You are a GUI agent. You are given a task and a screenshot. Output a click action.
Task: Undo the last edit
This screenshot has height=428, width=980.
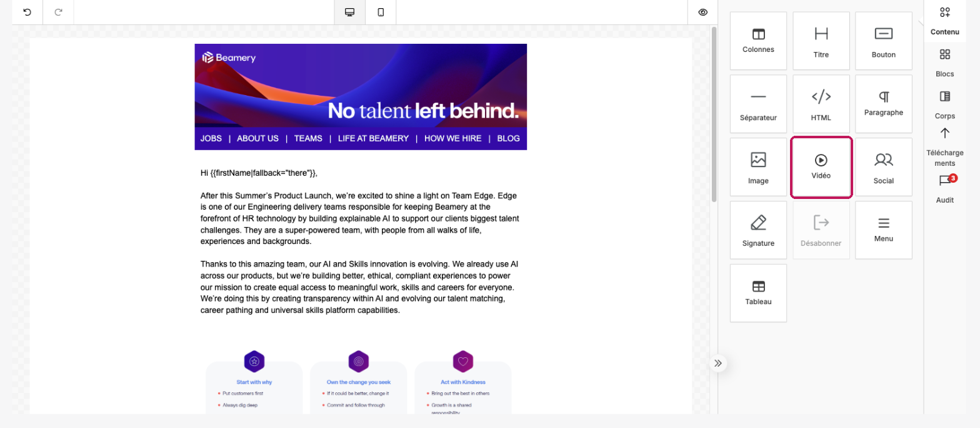27,12
